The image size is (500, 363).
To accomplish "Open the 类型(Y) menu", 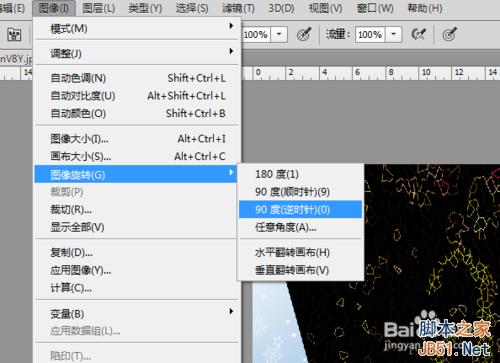I will [x=145, y=8].
